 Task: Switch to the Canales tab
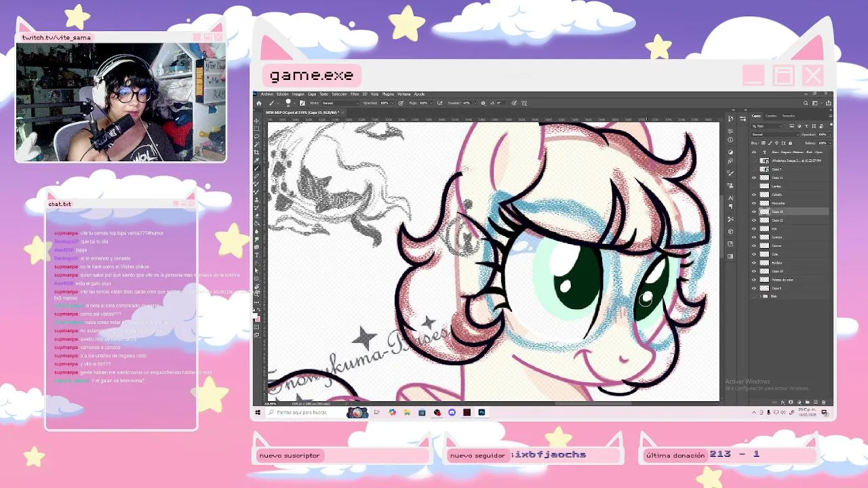(x=771, y=116)
